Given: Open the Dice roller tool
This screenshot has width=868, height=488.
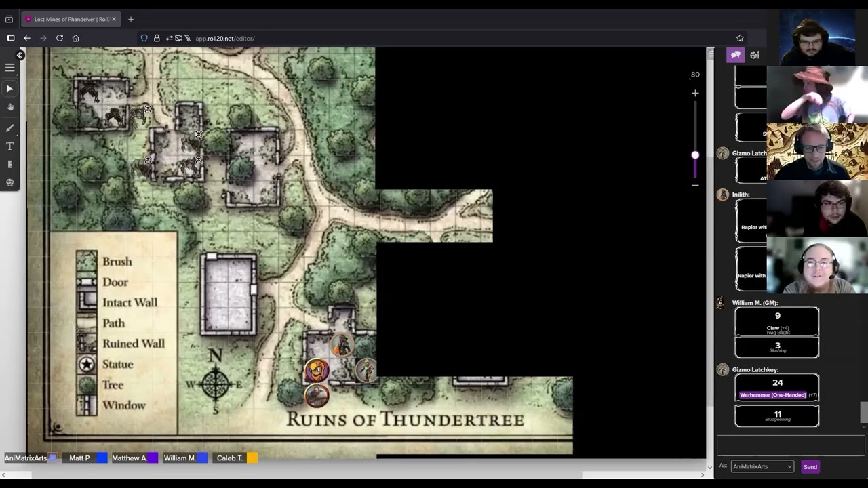Looking at the screenshot, I should tap(10, 182).
